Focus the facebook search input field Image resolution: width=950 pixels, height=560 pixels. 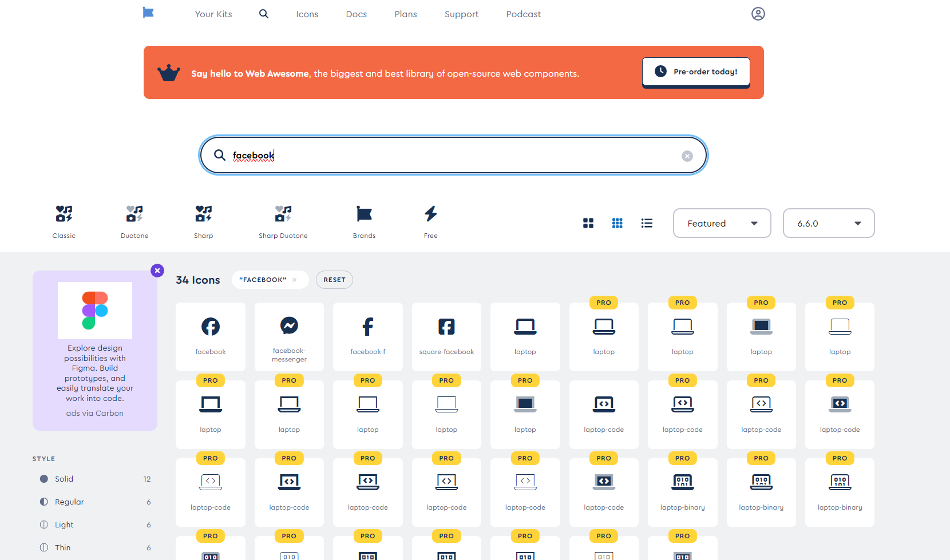point(454,155)
